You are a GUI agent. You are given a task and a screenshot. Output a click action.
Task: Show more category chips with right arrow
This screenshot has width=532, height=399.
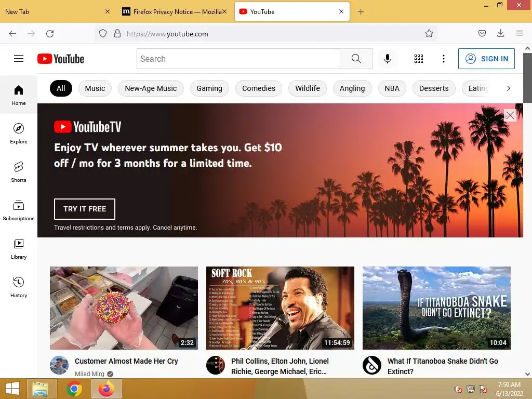point(508,88)
